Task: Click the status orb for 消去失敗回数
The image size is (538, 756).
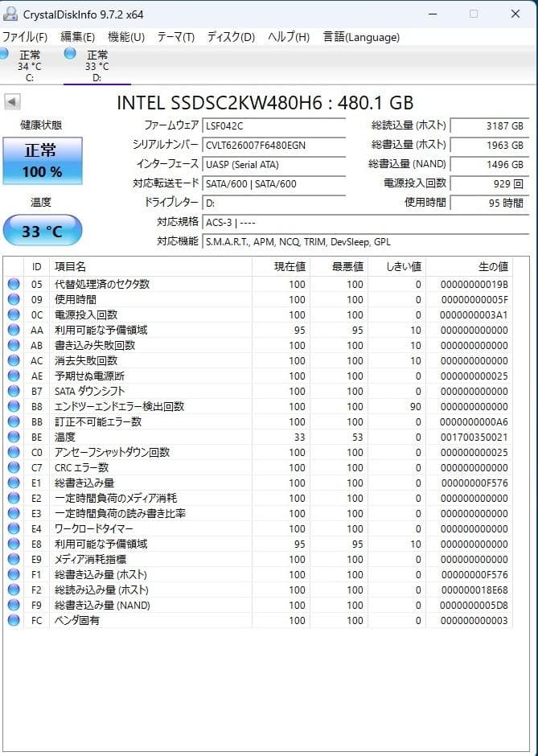Action: [14, 360]
